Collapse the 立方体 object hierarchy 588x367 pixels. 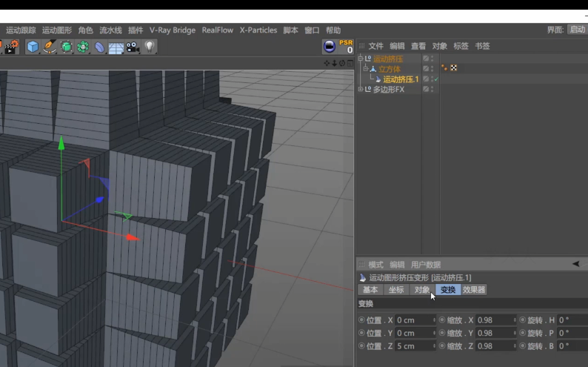365,69
